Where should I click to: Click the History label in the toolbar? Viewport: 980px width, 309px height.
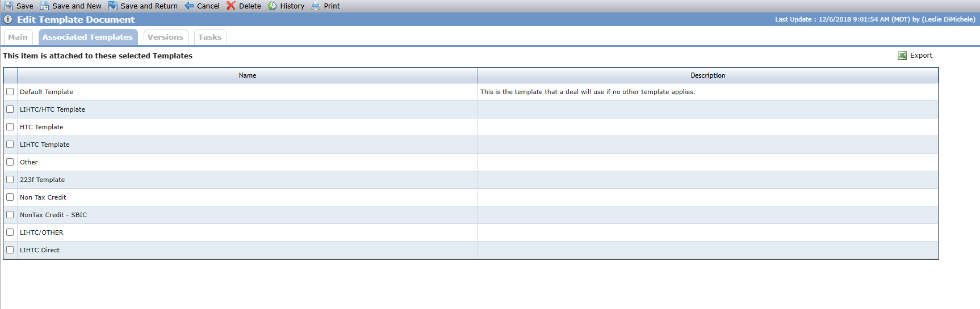click(x=292, y=6)
